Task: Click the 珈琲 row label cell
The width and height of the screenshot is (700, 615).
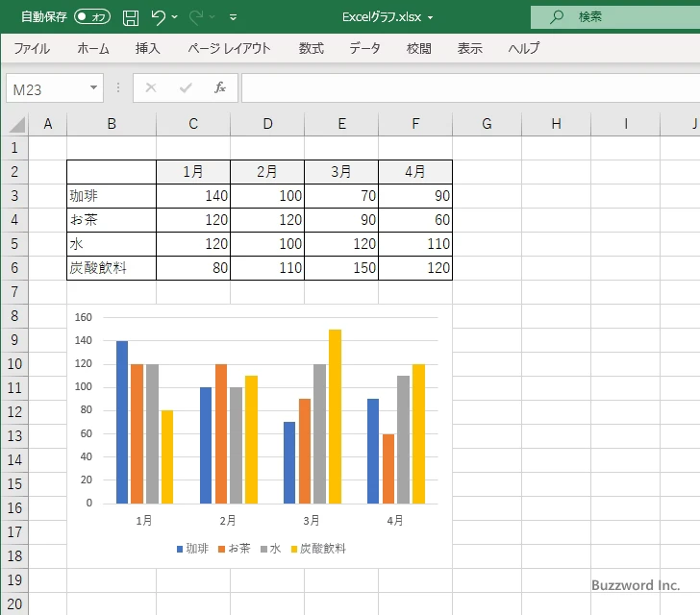Action: (112, 196)
